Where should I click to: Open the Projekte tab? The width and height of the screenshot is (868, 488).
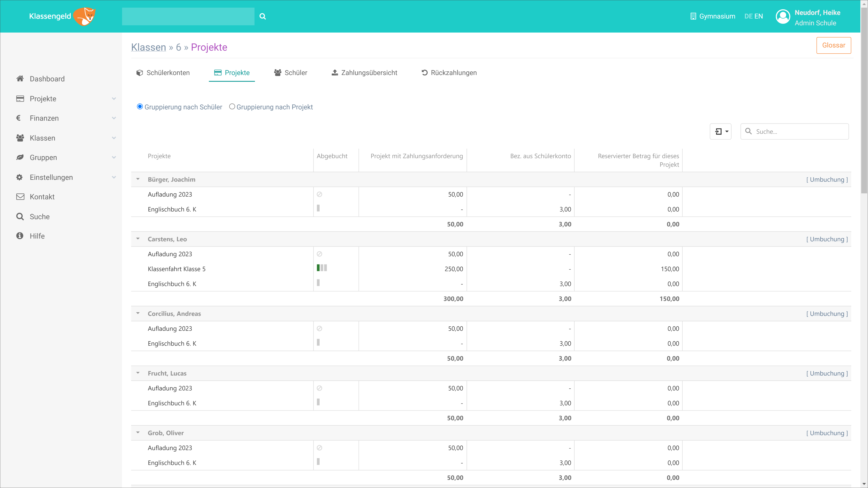(x=232, y=73)
